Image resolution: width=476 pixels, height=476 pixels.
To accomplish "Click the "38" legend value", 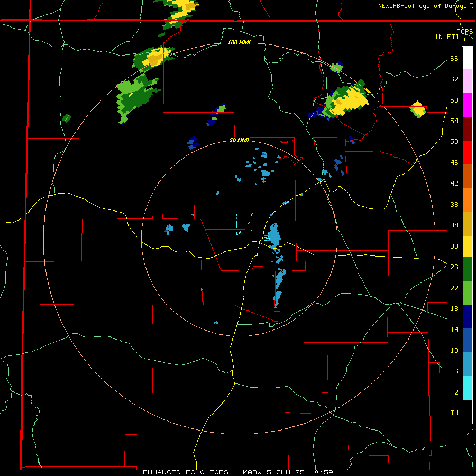I will click(x=454, y=204).
